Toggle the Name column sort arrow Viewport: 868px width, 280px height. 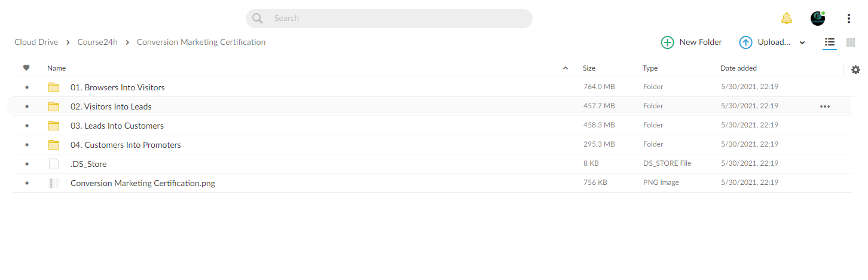click(x=566, y=68)
